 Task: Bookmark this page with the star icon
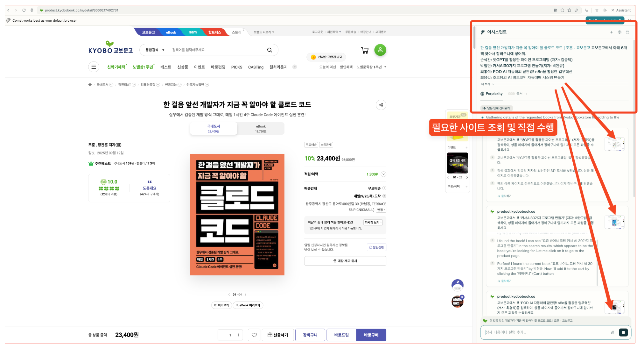coord(569,10)
